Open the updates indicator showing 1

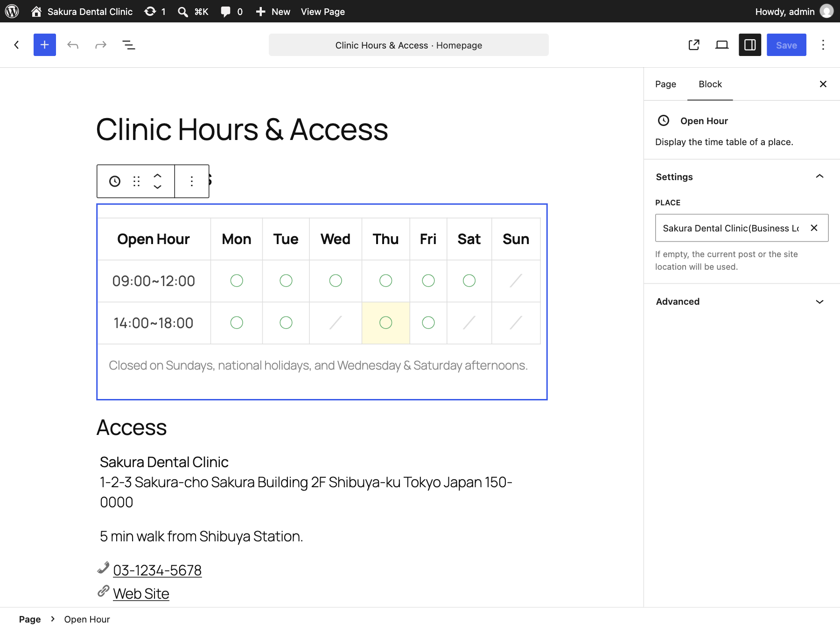(155, 11)
